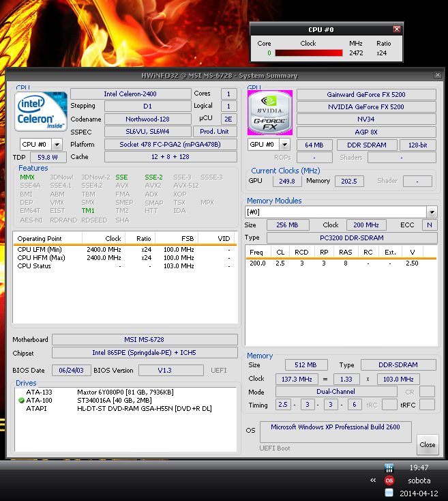Open the HWiNFO tray icon in taskbar
Viewport: 448px width, 501px height.
389,468
